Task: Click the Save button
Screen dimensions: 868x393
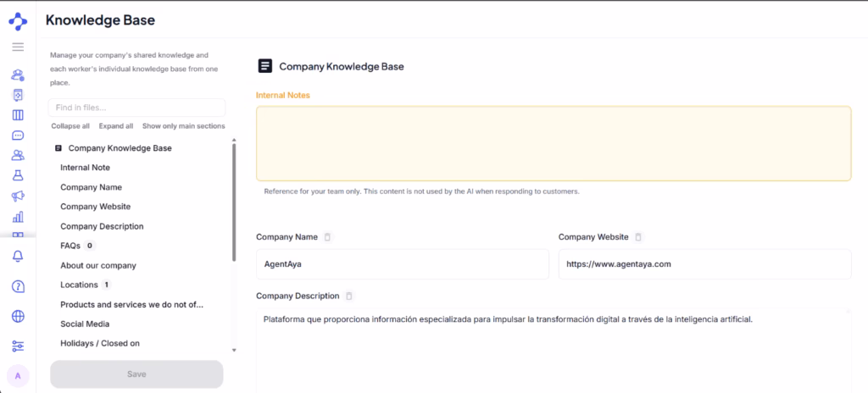Action: (x=136, y=374)
